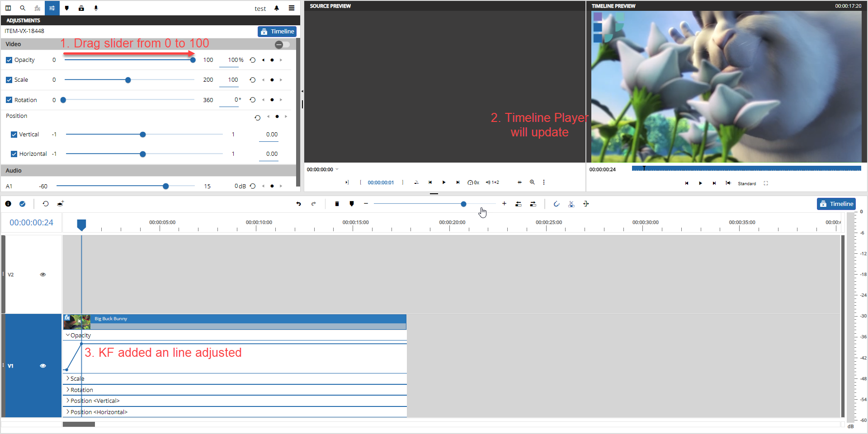This screenshot has width=868, height=434.
Task: Toggle the Rotation checkbox
Action: [9, 100]
